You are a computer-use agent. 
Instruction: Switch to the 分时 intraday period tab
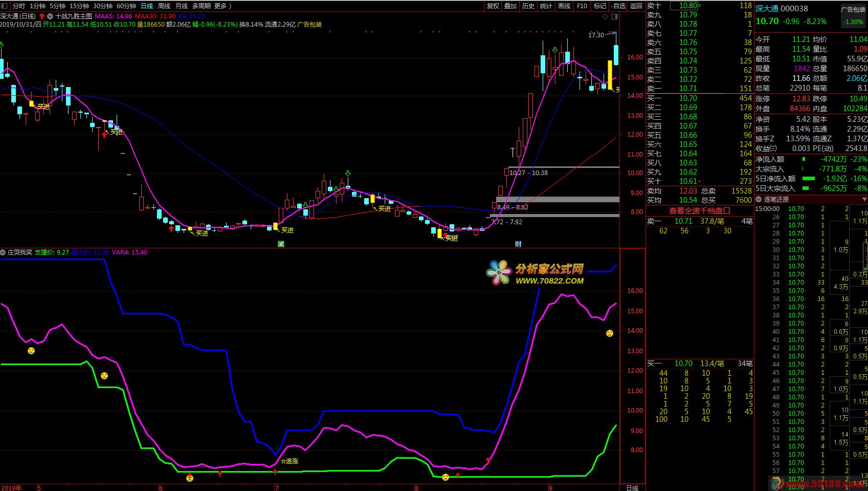pos(18,6)
